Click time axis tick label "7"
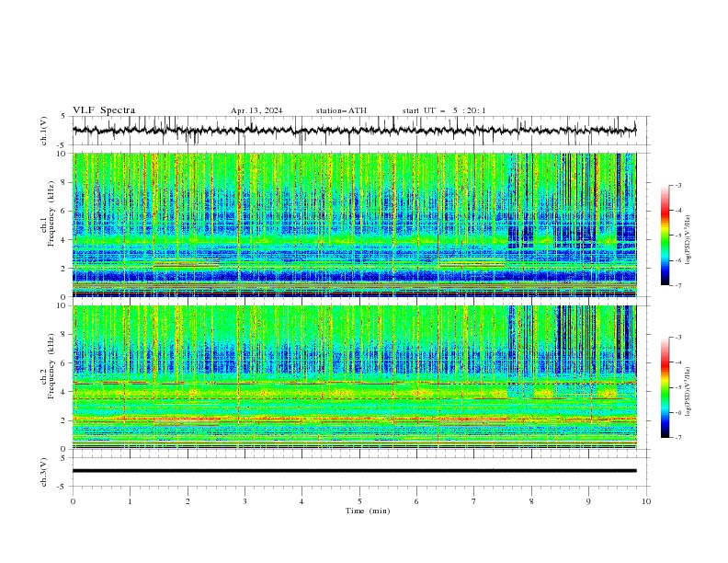This screenshot has width=728, height=563. point(474,501)
